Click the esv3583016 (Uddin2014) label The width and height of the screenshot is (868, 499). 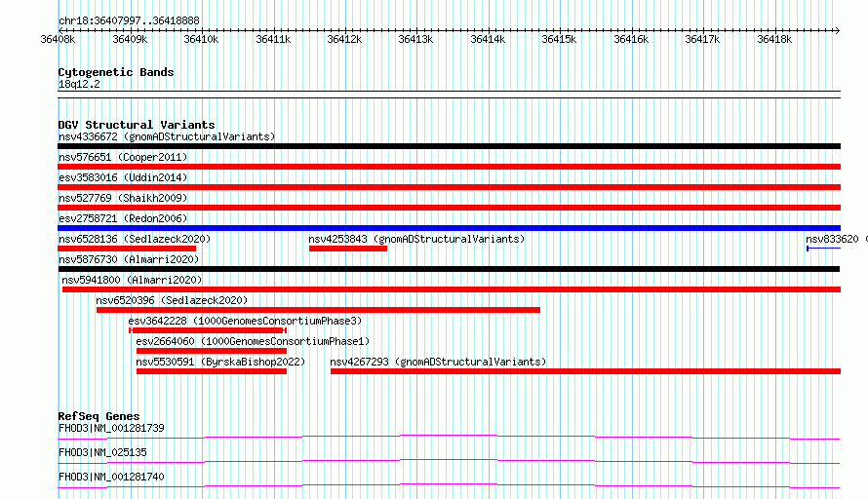pyautogui.click(x=123, y=177)
